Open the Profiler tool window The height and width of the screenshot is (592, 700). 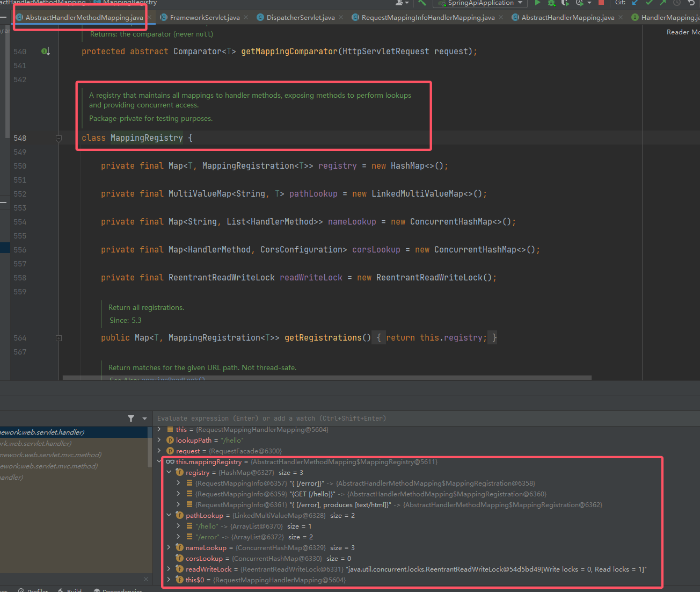coord(33,590)
